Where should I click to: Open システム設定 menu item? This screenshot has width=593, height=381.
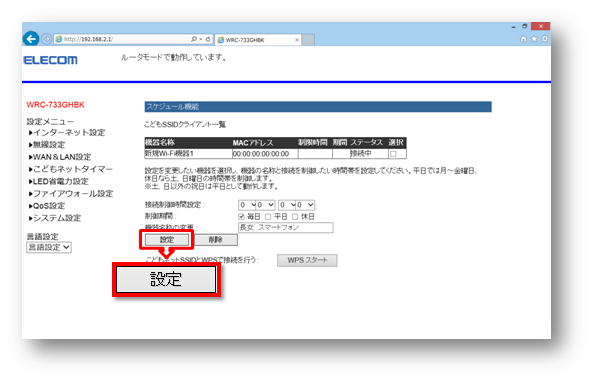[x=55, y=218]
